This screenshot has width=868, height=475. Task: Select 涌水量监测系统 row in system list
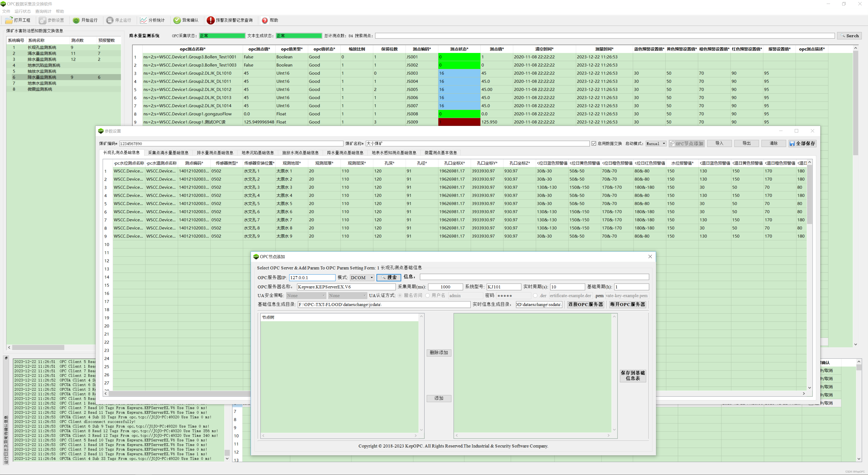[64, 53]
